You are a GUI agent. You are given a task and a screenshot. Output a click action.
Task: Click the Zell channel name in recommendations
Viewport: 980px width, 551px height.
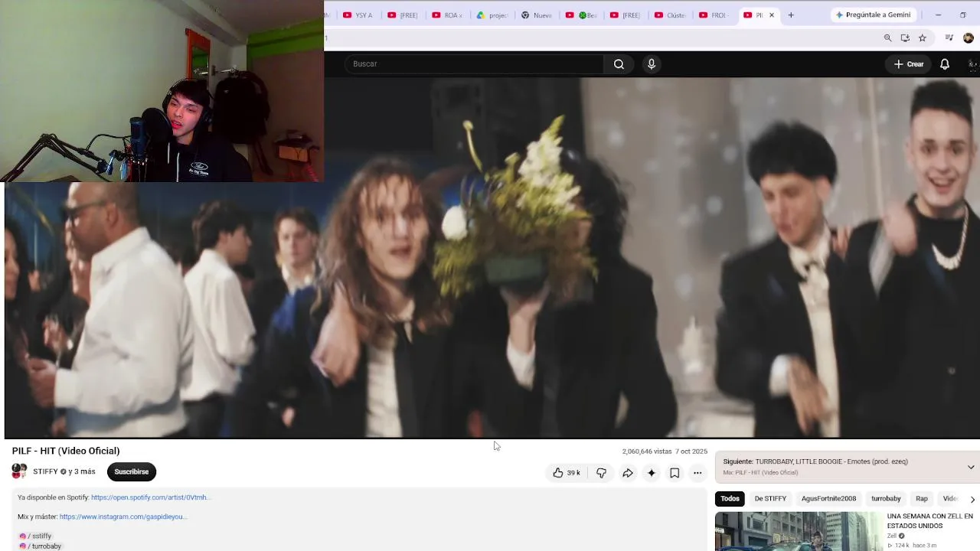[x=892, y=536]
